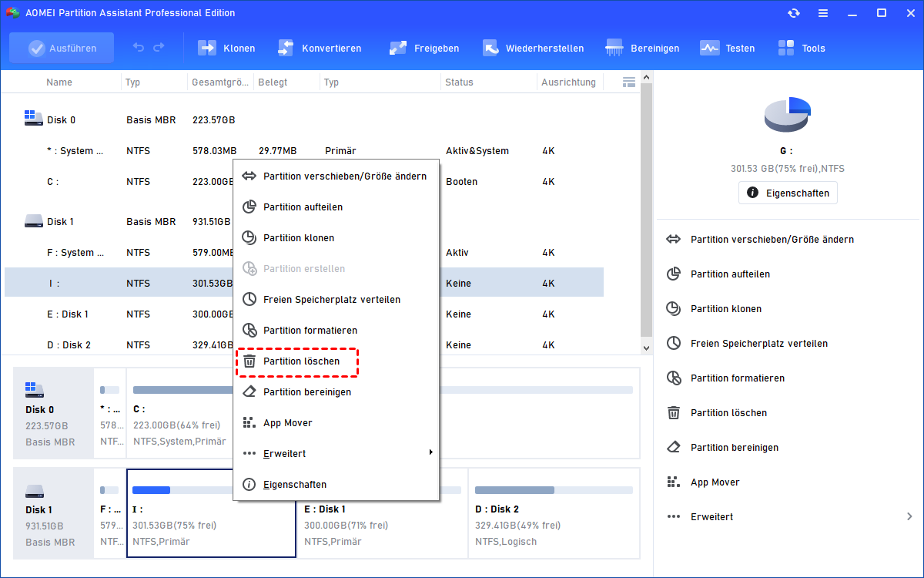Toggle the list view columns icon

click(628, 82)
